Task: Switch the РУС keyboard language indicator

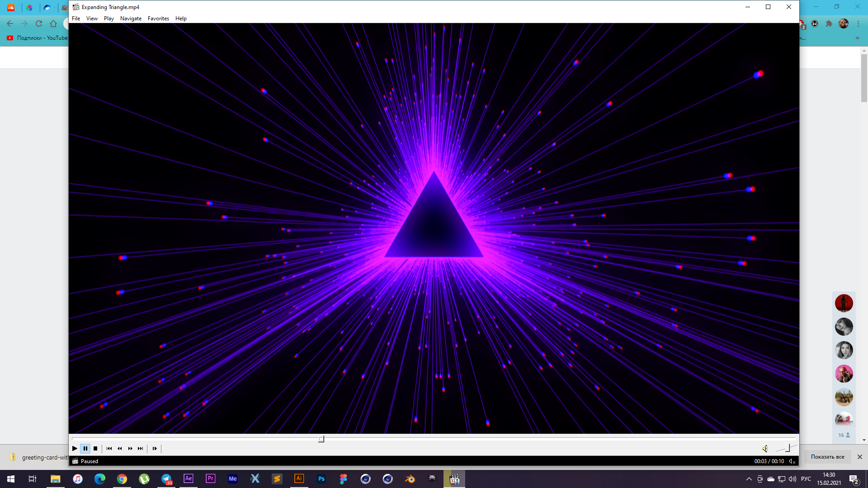Action: tap(806, 479)
